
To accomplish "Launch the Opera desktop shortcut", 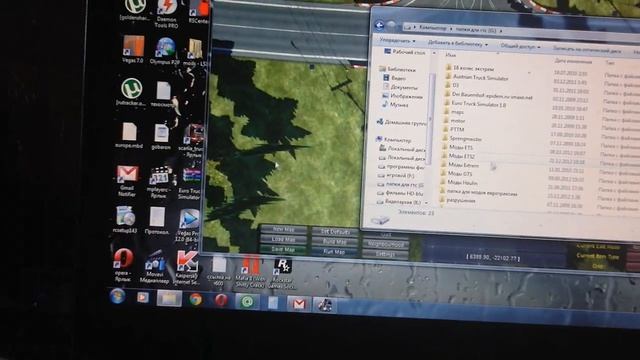I will (x=123, y=264).
